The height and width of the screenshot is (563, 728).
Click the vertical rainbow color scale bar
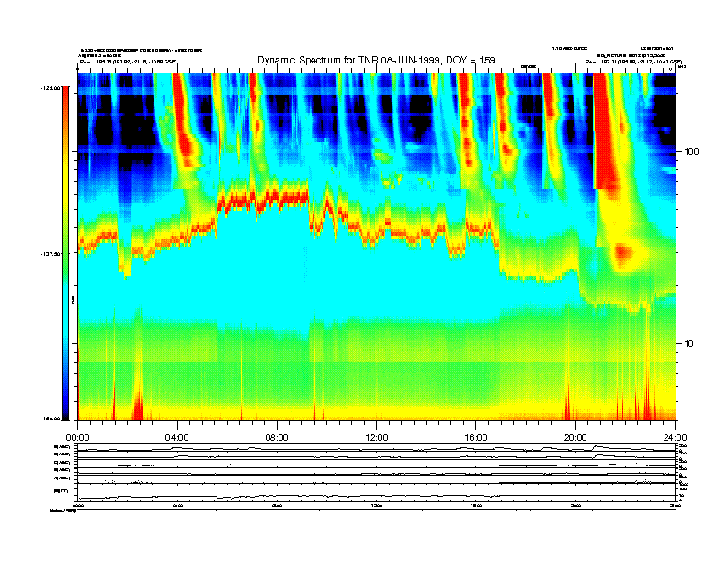click(x=65, y=253)
